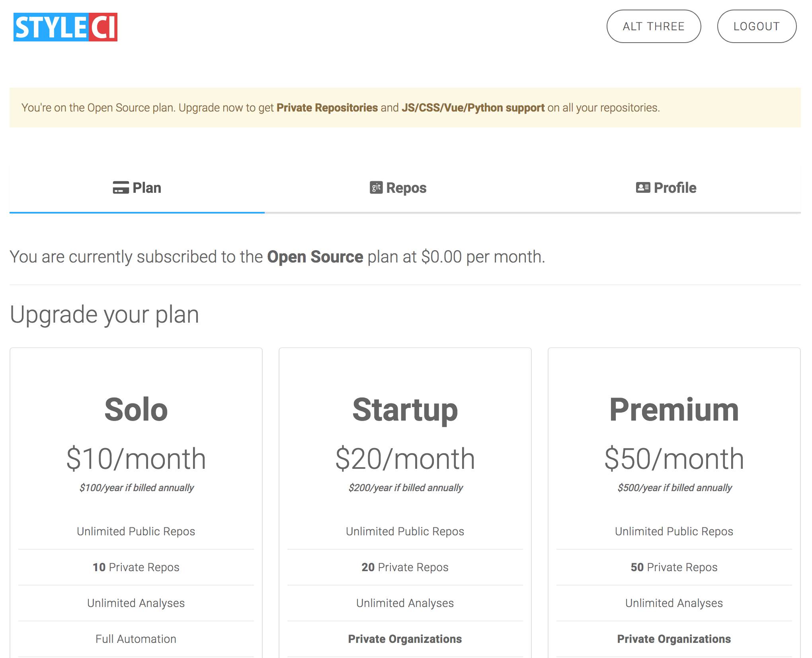The image size is (812, 658).
Task: Click the Private Repositories bold text in banner
Action: 327,108
